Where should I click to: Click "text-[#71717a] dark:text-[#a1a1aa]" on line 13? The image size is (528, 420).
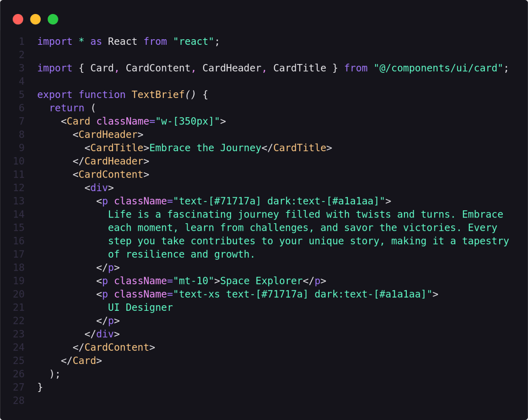(279, 201)
